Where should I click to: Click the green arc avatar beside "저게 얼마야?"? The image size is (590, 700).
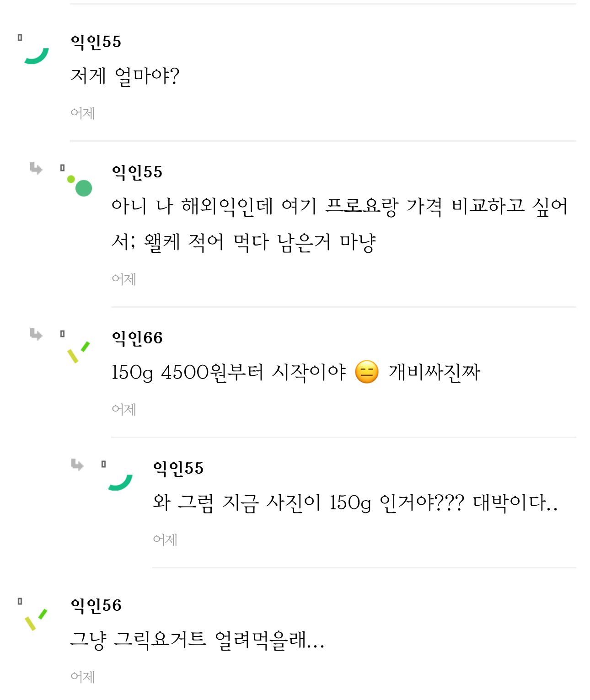pyautogui.click(x=37, y=56)
